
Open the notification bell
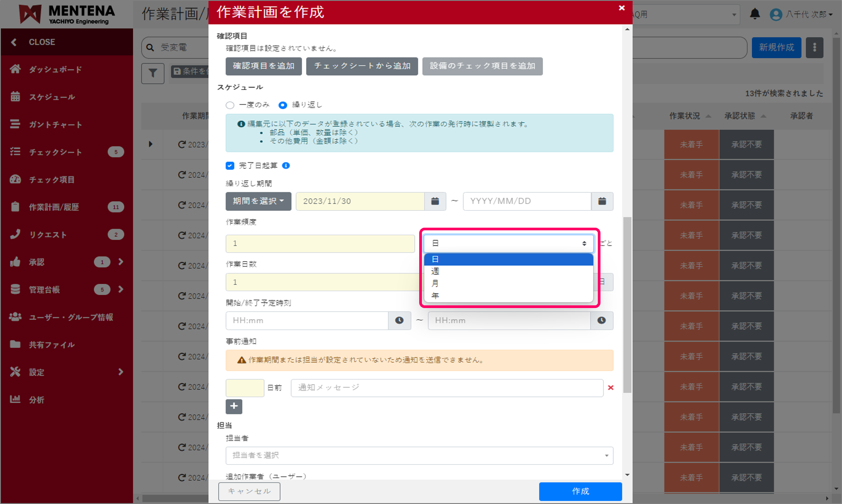754,14
